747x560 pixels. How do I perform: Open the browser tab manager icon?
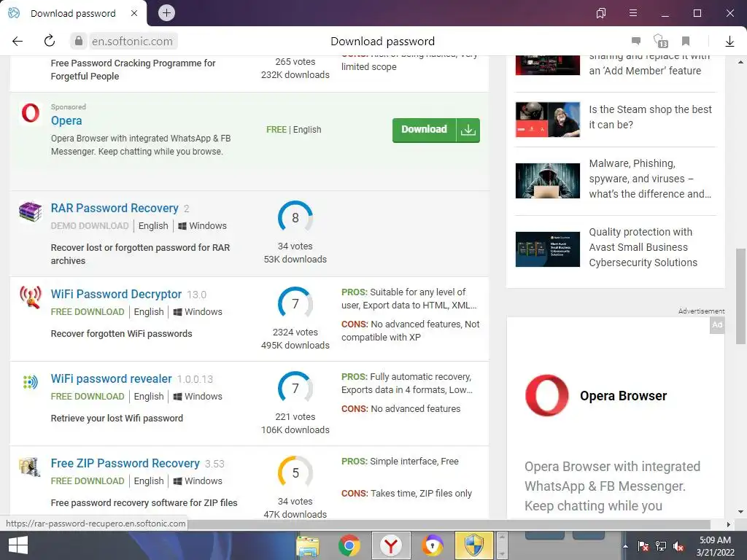601,13
